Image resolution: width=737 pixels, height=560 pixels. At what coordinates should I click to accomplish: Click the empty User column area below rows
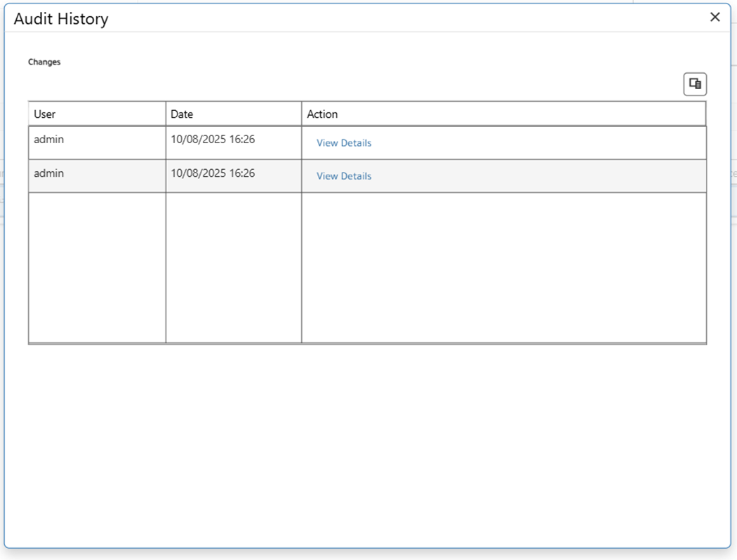[x=97, y=267]
